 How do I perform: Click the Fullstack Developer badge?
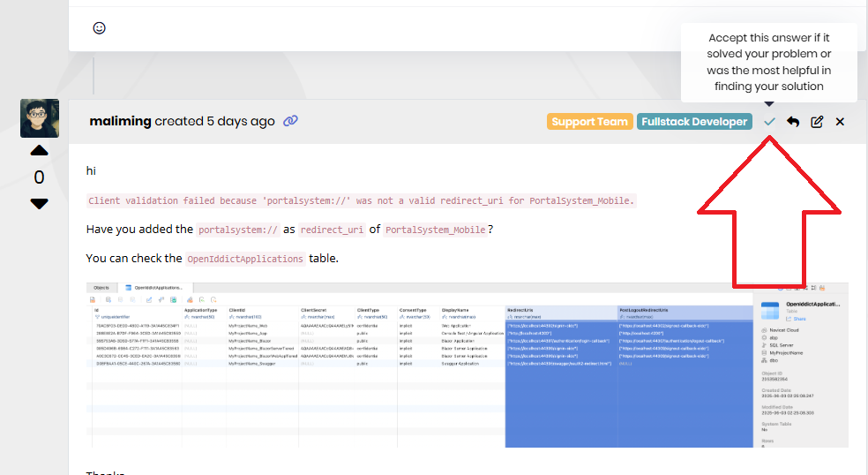coord(694,122)
